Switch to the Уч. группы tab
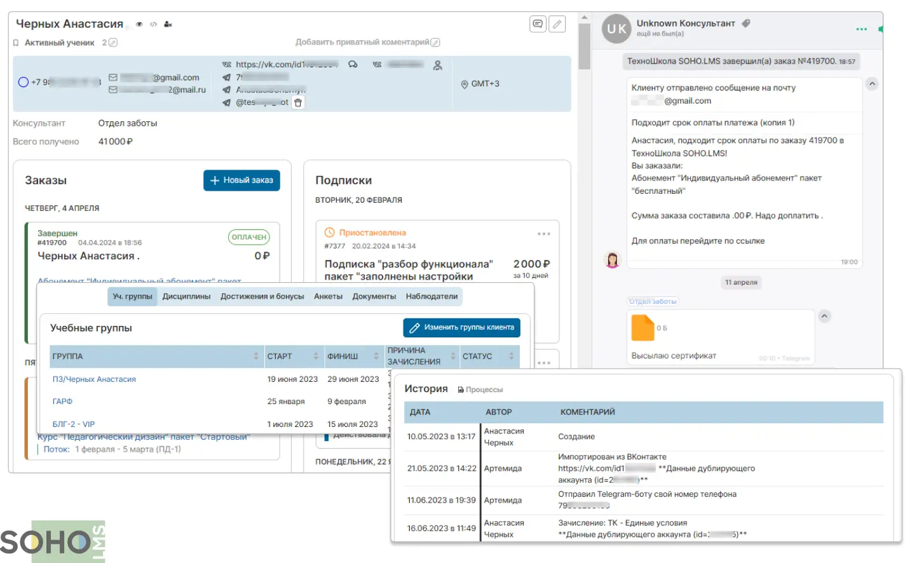Image resolution: width=924 pixels, height=563 pixels. point(132,296)
